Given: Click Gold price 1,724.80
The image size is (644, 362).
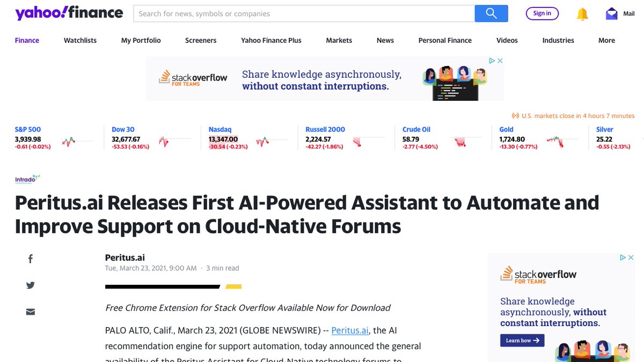Looking at the screenshot, I should [x=512, y=139].
